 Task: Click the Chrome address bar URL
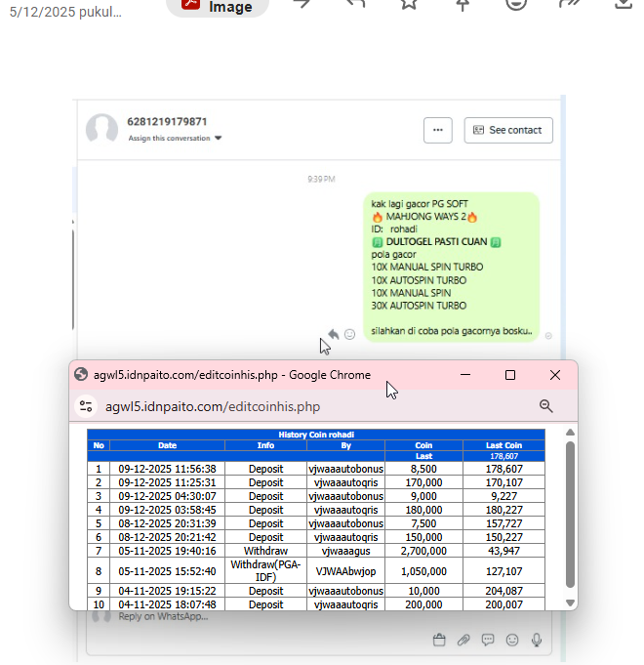tap(213, 407)
